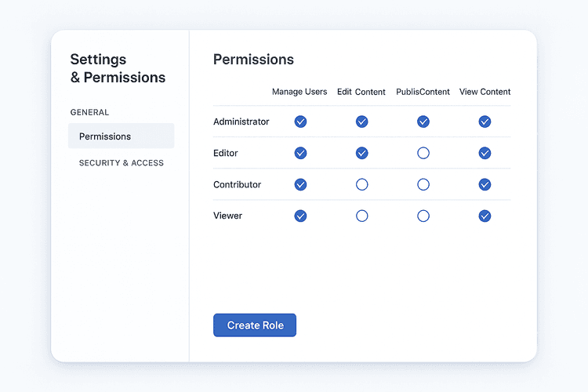Screen dimensions: 588x392
Task: Disable Manage Users for Editor role
Action: pyautogui.click(x=300, y=153)
